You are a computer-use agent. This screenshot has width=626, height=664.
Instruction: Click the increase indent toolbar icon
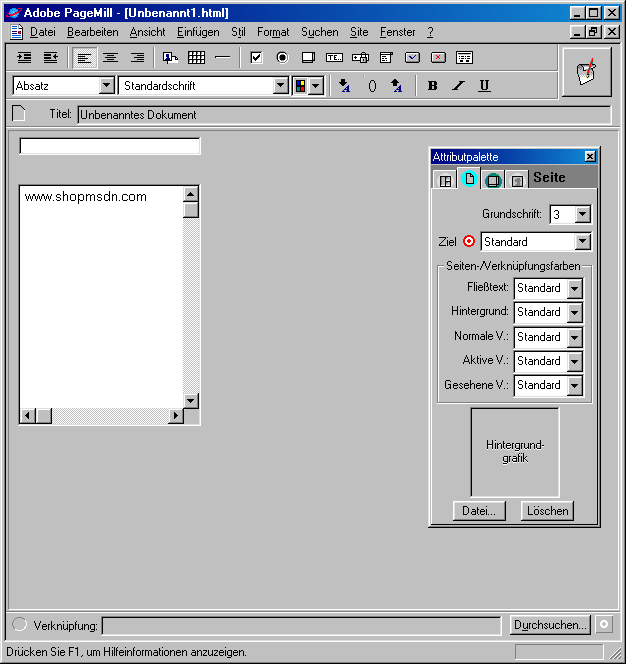pyautogui.click(x=25, y=58)
